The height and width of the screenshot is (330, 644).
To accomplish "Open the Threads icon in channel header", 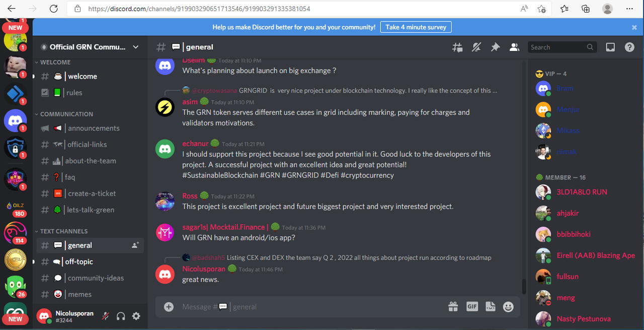I will [457, 47].
